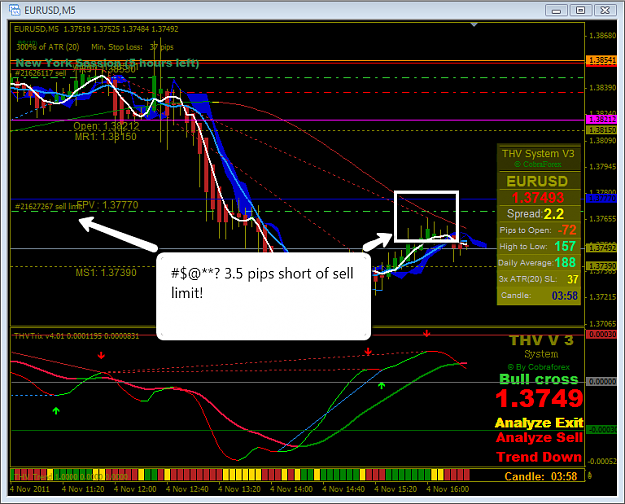This screenshot has width=625, height=504.
Task: Click the red '1.37493' bid price
Action: tap(538, 198)
